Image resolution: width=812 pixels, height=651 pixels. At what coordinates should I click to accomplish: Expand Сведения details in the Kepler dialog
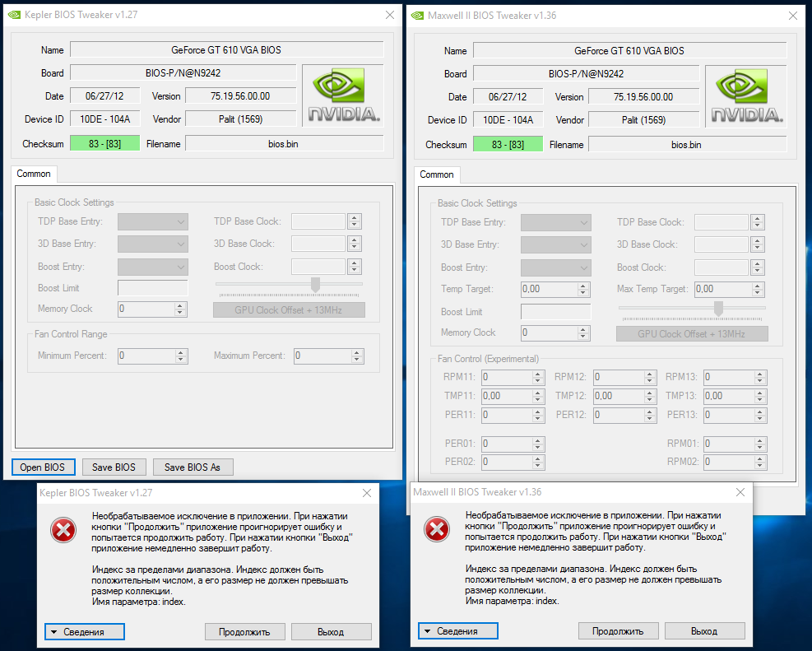pos(85,632)
